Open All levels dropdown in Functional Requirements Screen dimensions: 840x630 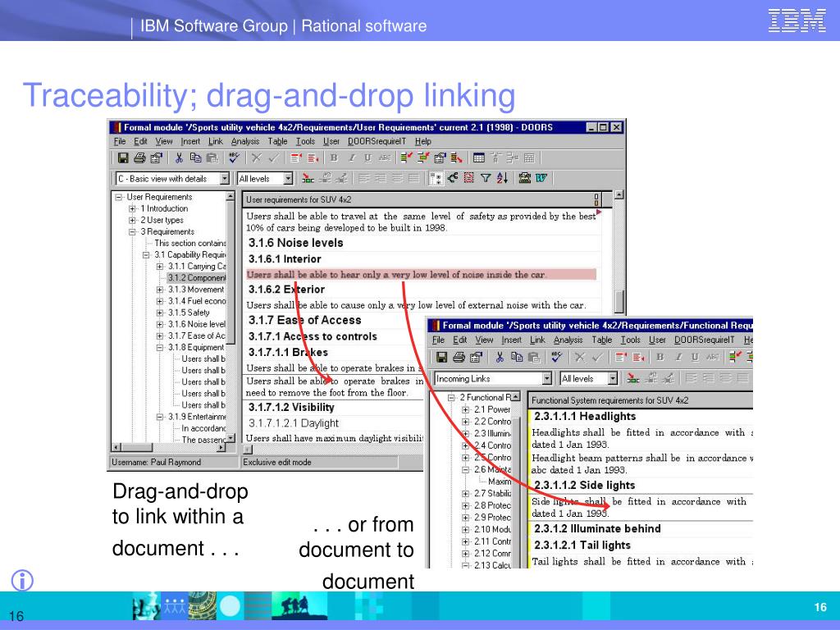pyautogui.click(x=612, y=378)
